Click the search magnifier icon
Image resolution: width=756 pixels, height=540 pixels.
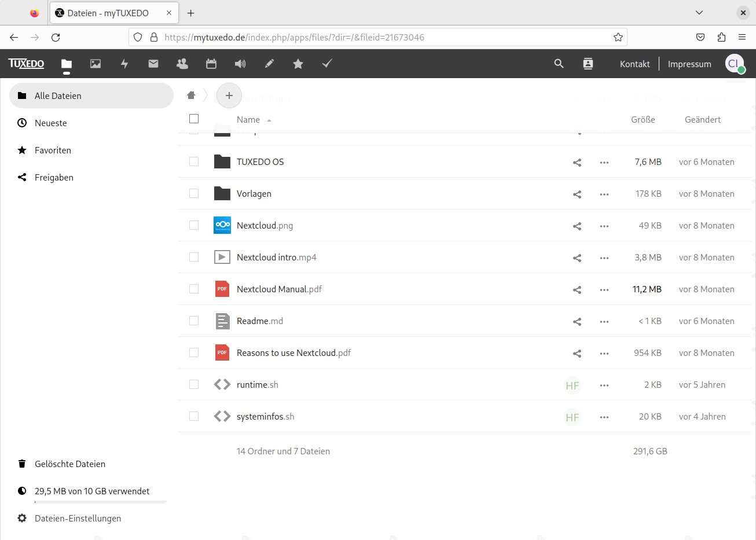click(559, 64)
